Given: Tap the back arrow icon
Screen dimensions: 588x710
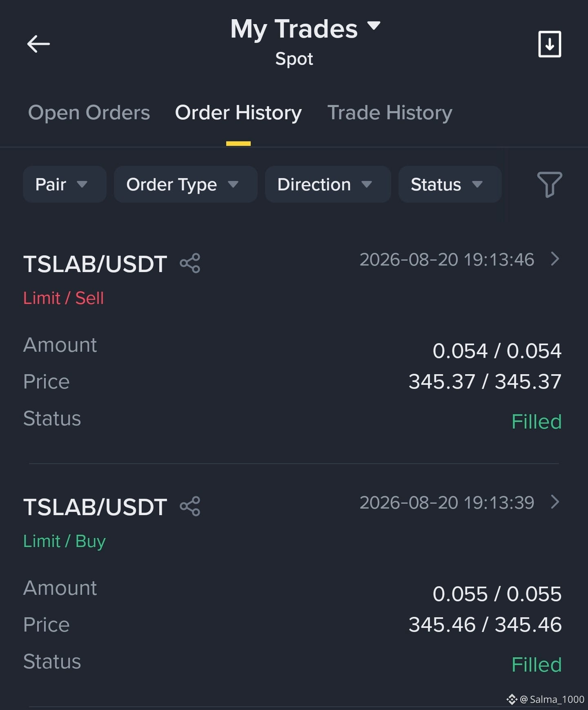Looking at the screenshot, I should [38, 44].
